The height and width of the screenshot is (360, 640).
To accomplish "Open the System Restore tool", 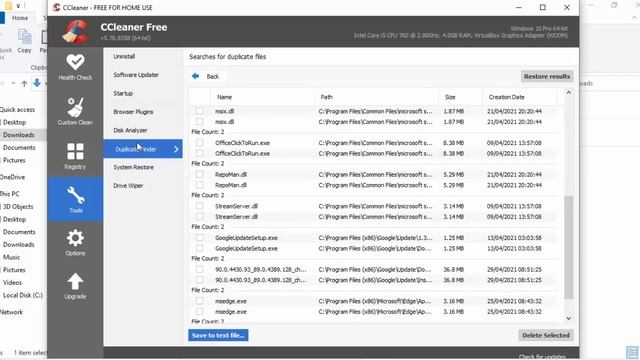I will tap(133, 167).
